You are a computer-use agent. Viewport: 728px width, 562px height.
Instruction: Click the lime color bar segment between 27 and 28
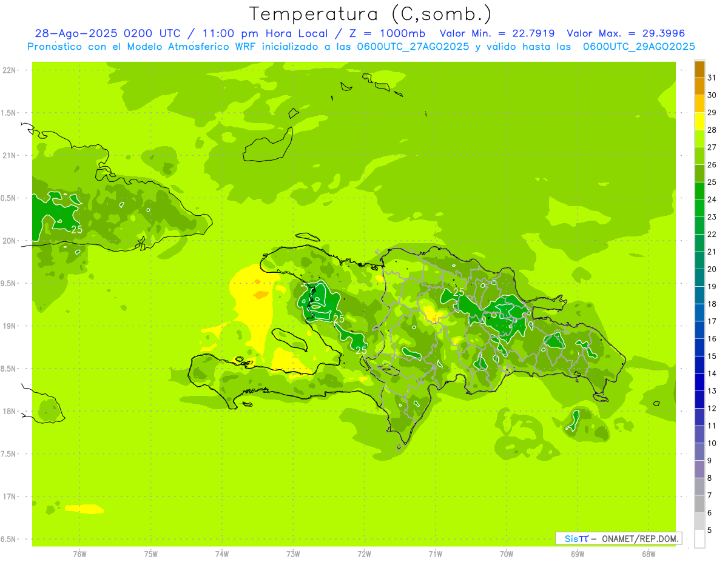[x=699, y=139]
